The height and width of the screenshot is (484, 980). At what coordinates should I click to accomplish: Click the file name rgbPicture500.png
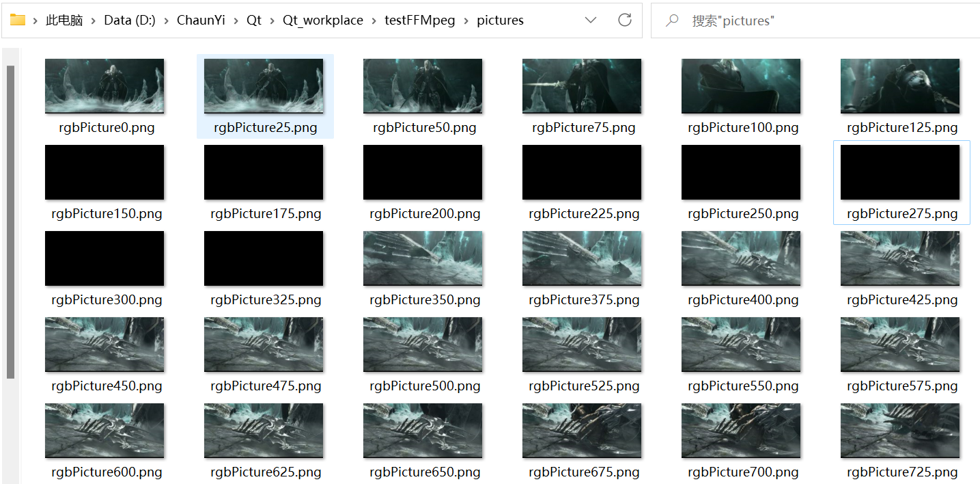(425, 386)
